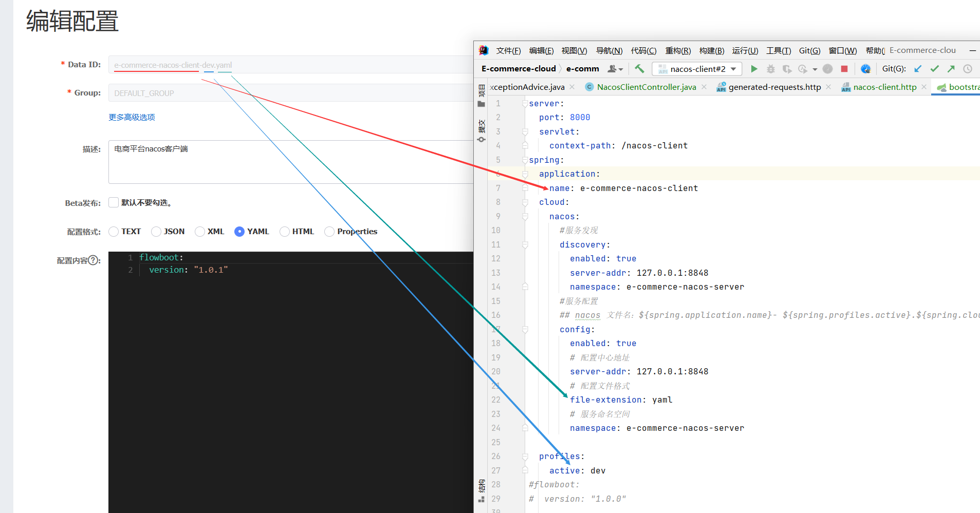Click the port: 8000 line in the YAML
The height and width of the screenshot is (513, 980).
coord(564,118)
